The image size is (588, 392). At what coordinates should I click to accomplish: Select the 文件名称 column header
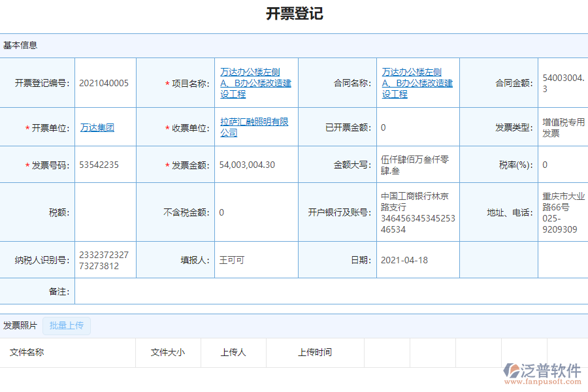pyautogui.click(x=29, y=352)
